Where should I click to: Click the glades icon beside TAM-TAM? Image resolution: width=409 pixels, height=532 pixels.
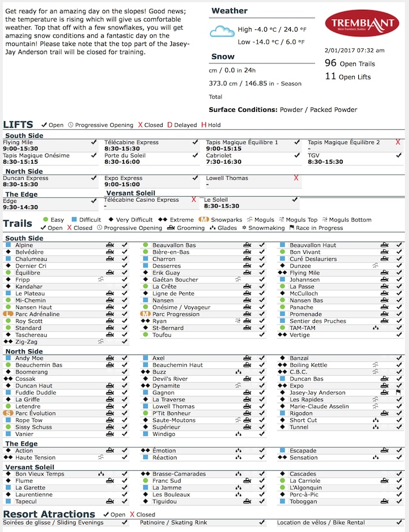[376, 328]
